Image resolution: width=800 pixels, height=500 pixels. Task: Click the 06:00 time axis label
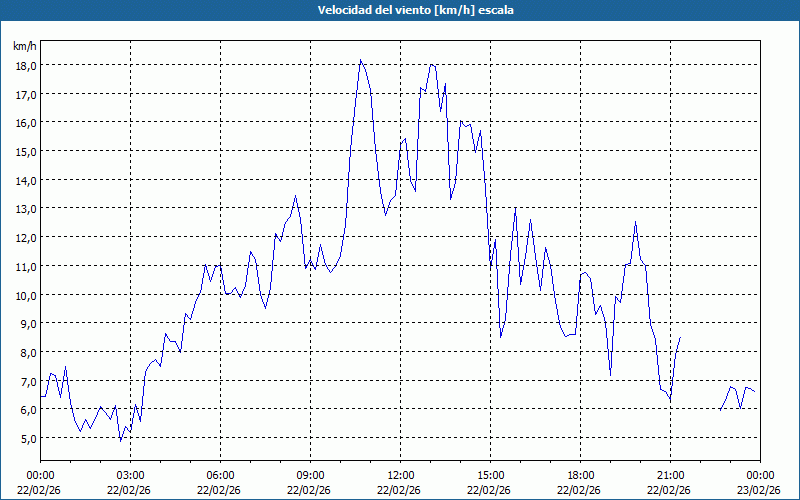220,476
